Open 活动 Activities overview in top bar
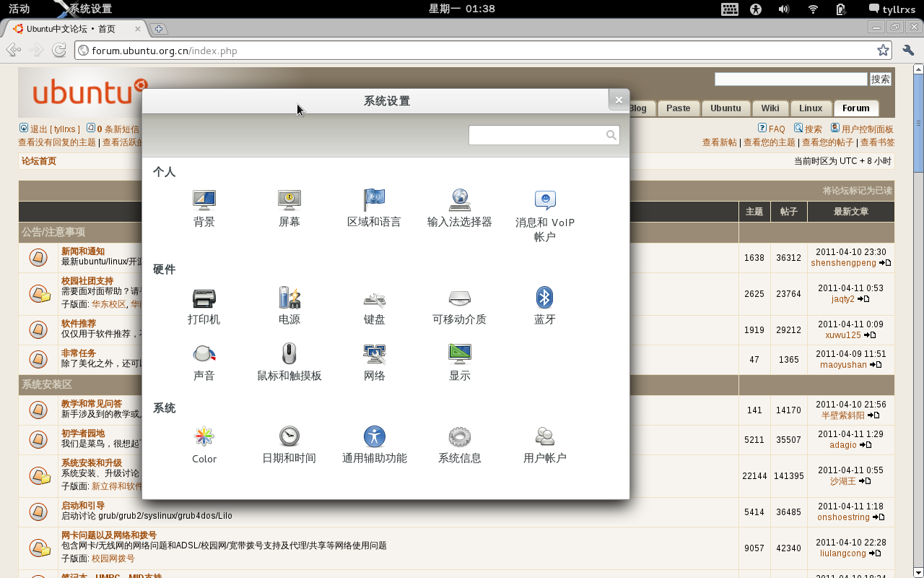924x578 pixels. pos(19,9)
